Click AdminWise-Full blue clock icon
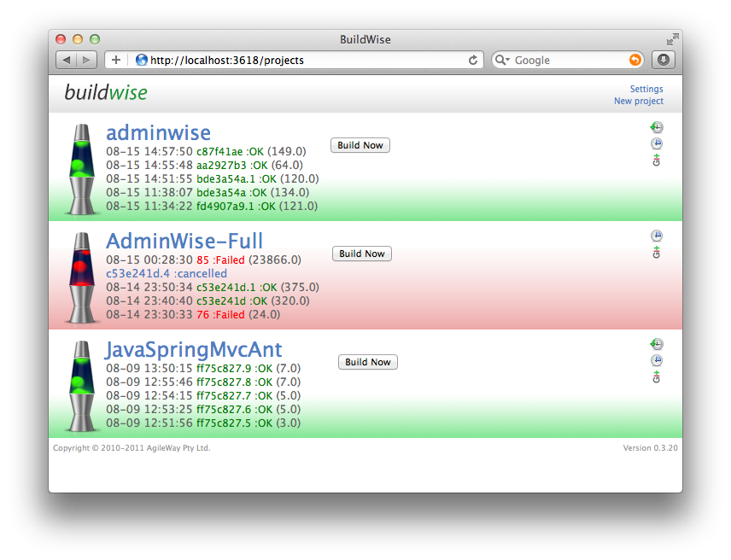Screen dimensions: 731x560 [x=657, y=236]
